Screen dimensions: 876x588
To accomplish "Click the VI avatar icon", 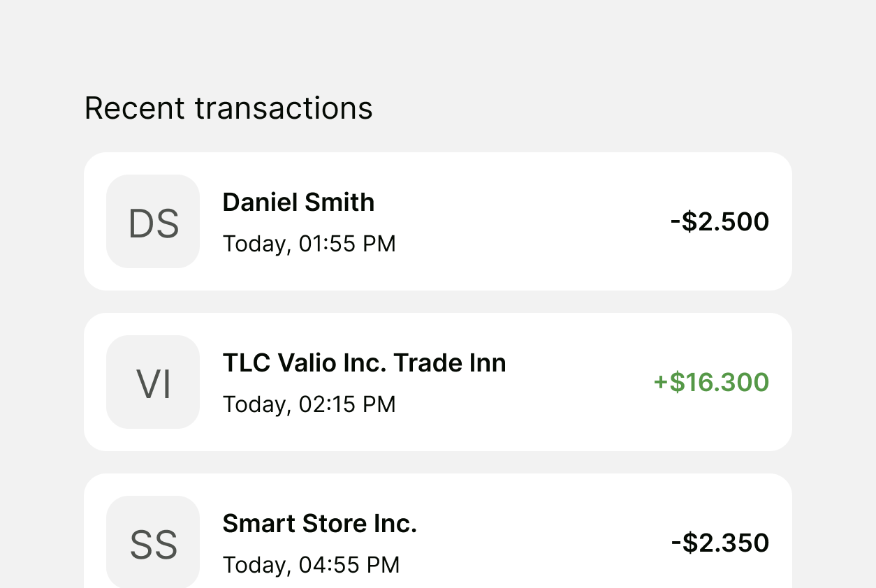I will tap(153, 382).
